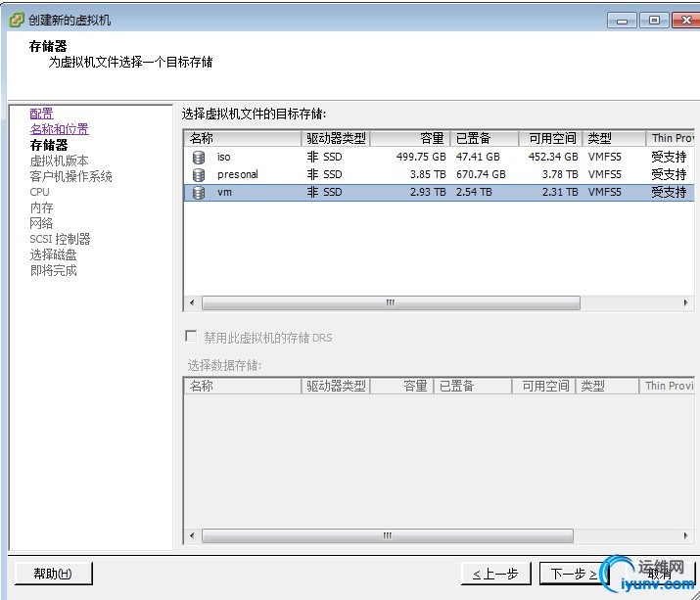Click the 选择磁盘 step in sidebar

53,254
